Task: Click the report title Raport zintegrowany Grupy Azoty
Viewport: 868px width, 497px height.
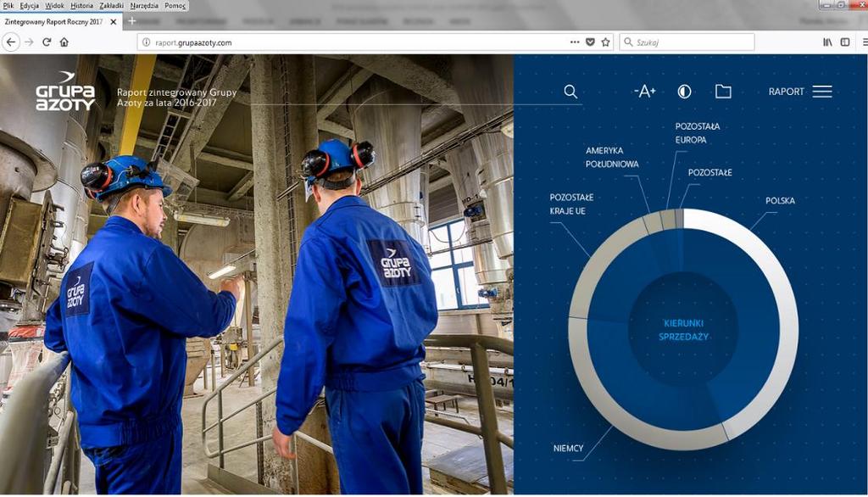Action: pyautogui.click(x=176, y=98)
